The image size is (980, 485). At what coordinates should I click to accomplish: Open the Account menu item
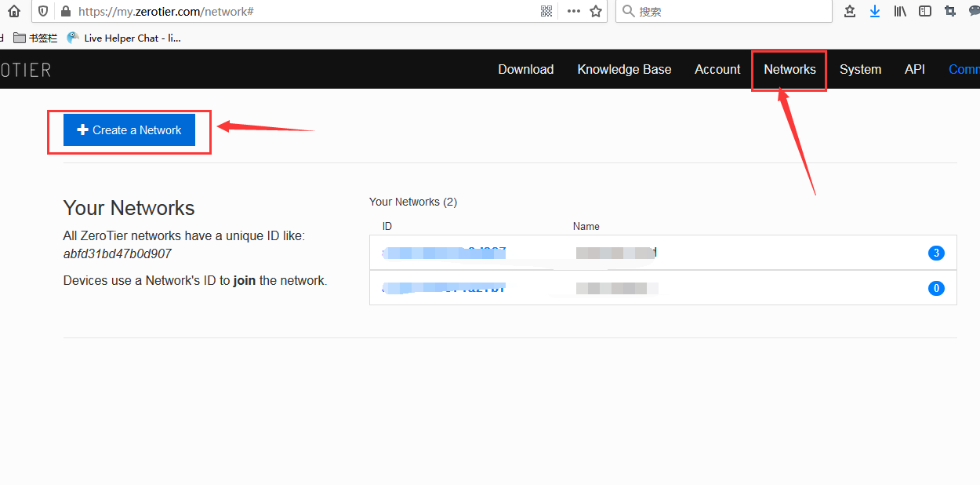(x=717, y=69)
